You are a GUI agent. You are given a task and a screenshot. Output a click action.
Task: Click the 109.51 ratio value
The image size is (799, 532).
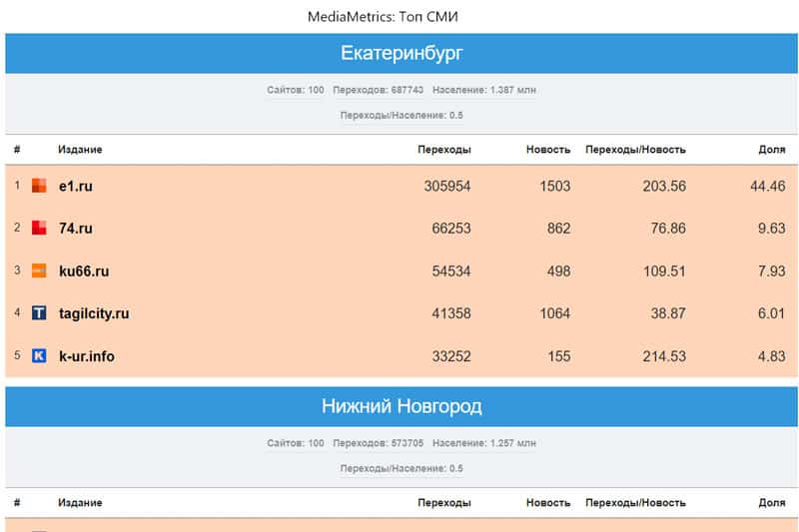(664, 271)
